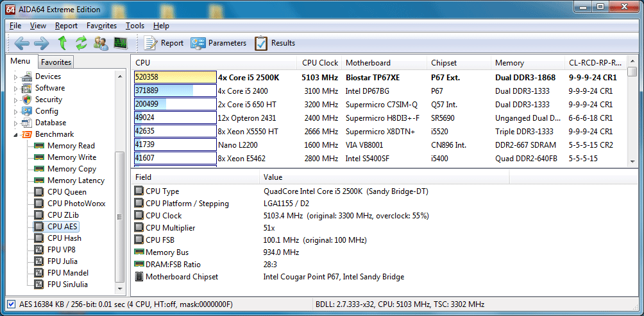The width and height of the screenshot is (644, 316).
Task: Open the Tools menu
Action: [x=135, y=26]
